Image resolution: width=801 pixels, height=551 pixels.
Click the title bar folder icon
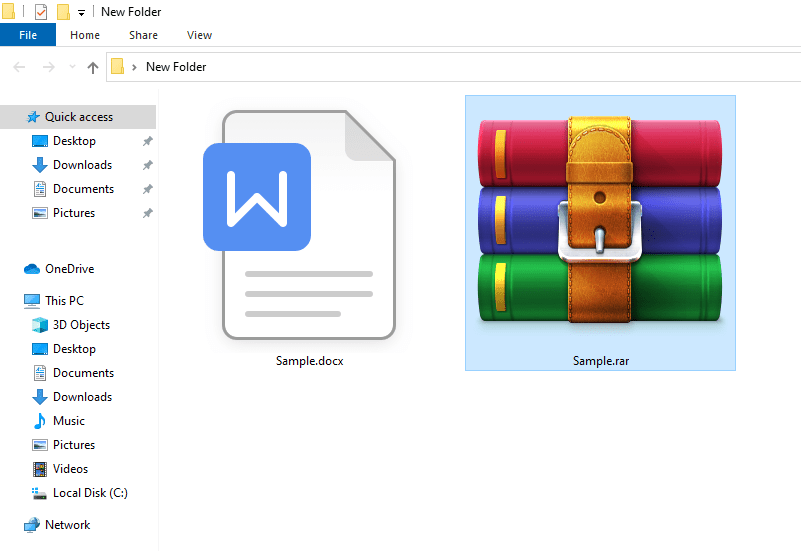tap(8, 11)
